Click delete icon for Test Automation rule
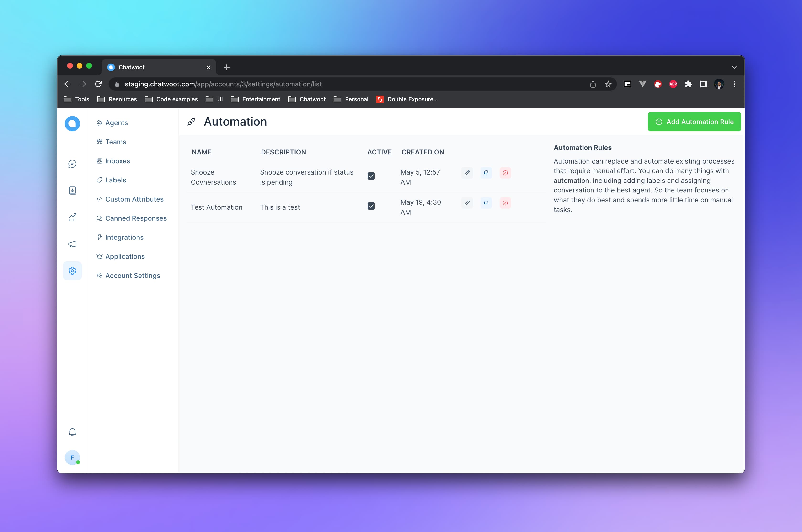The height and width of the screenshot is (532, 802). [x=505, y=203]
